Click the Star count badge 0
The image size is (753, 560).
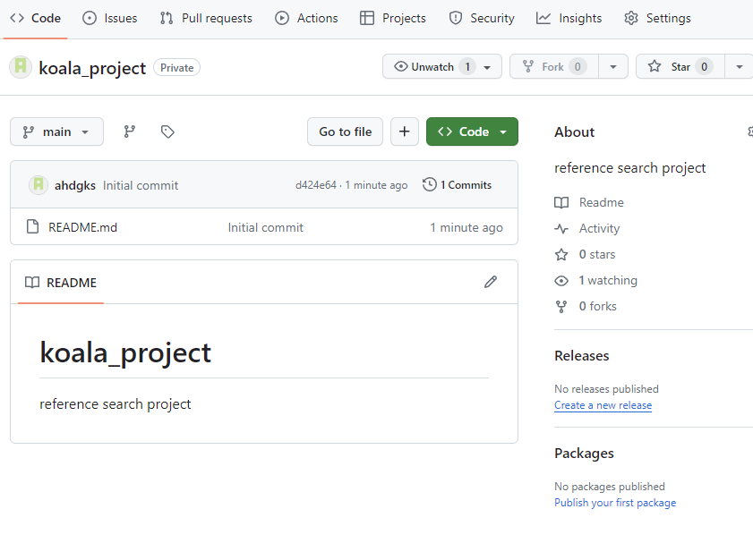704,67
